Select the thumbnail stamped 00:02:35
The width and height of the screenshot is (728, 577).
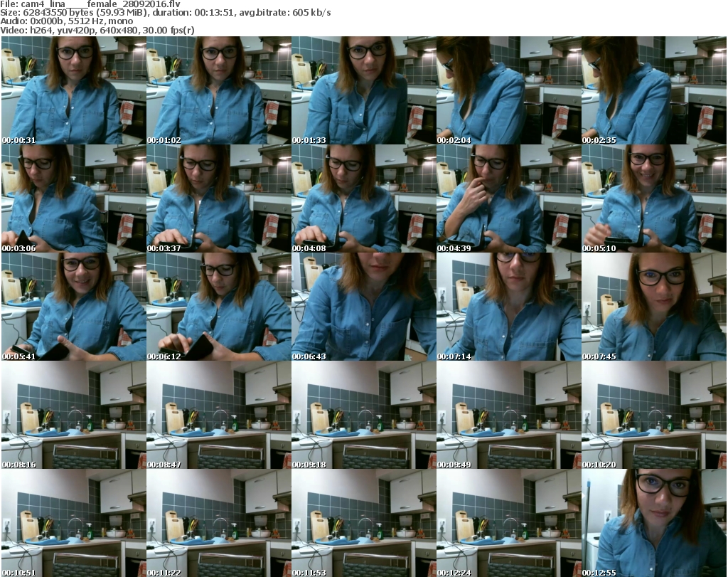[x=654, y=90]
